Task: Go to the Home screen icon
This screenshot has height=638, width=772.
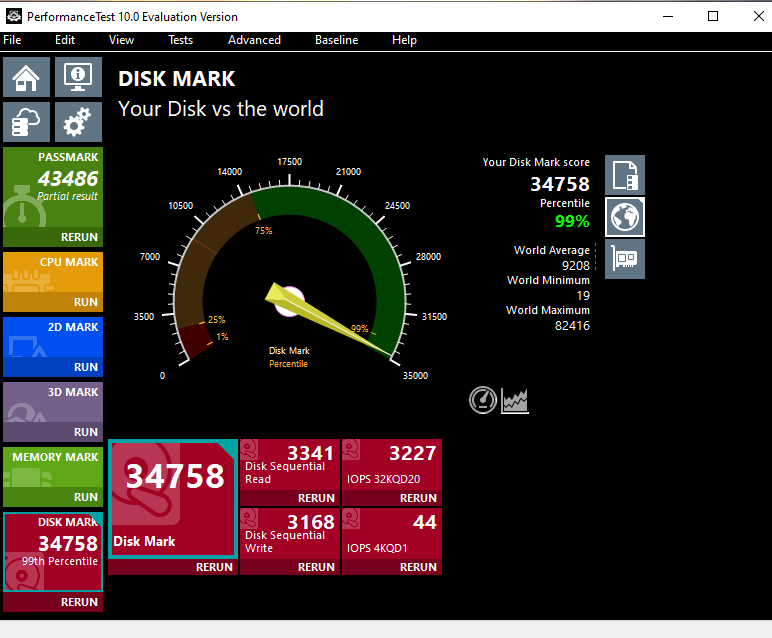Action: [x=26, y=77]
